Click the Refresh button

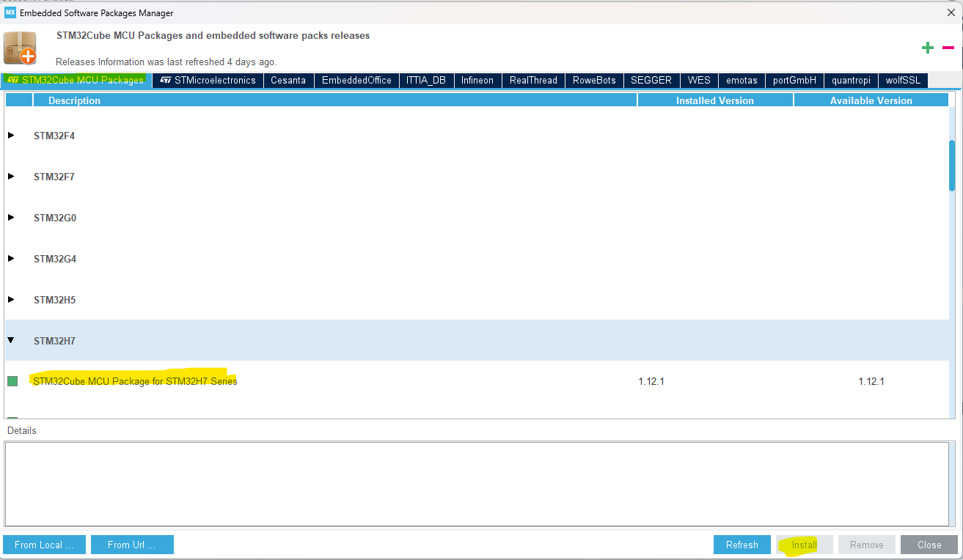click(x=742, y=545)
